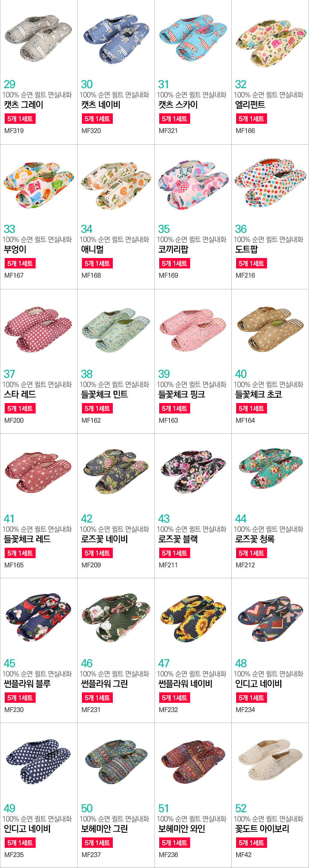Click the 들꽃체크 민트 slipper thumbnail
The height and width of the screenshot is (868, 309).
pos(116,330)
